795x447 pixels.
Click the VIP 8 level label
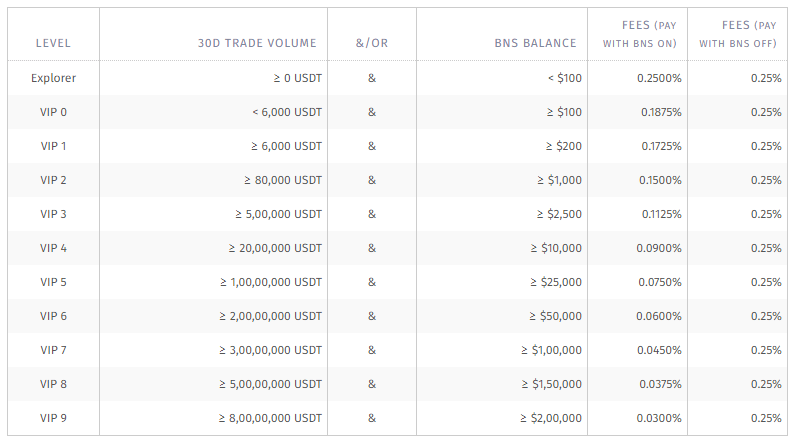pos(53,384)
